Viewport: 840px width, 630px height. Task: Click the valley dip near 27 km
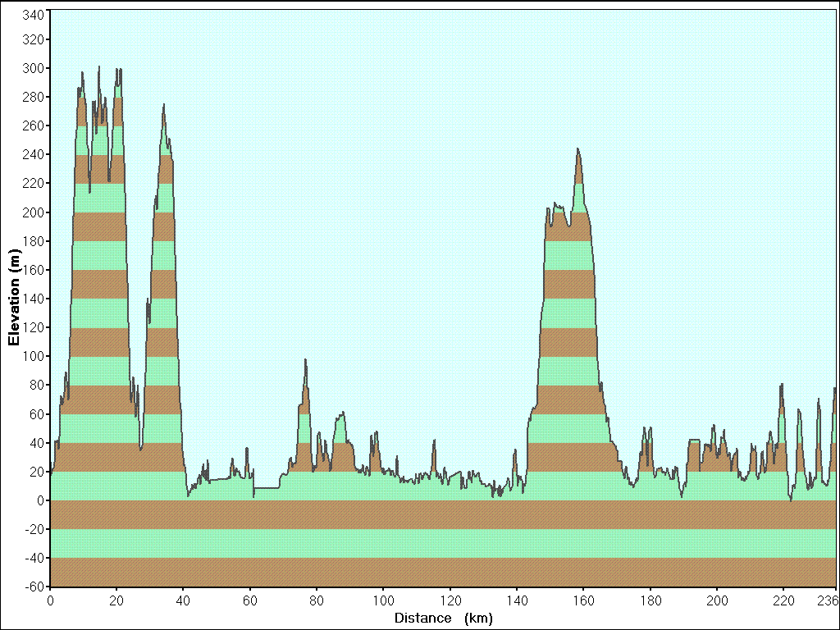140,449
